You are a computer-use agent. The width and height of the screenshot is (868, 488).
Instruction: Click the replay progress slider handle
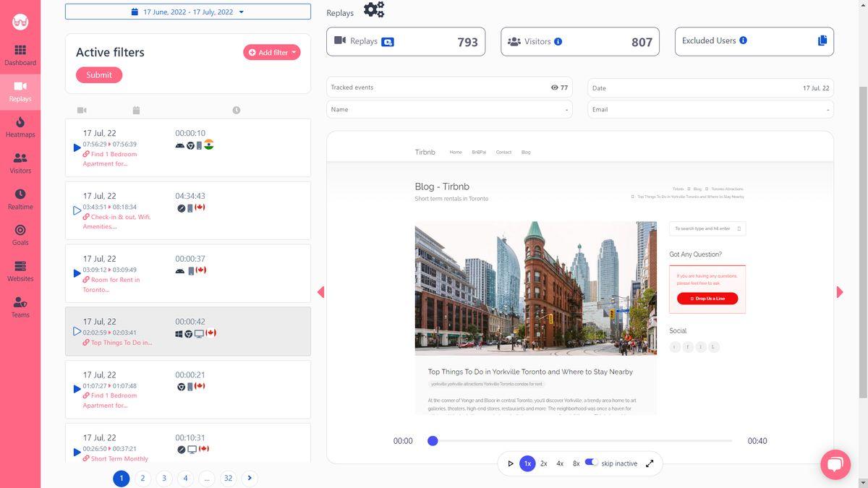coord(433,440)
